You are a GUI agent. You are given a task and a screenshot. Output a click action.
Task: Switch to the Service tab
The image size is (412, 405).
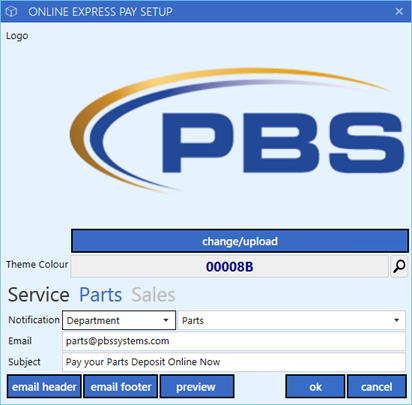[38, 295]
